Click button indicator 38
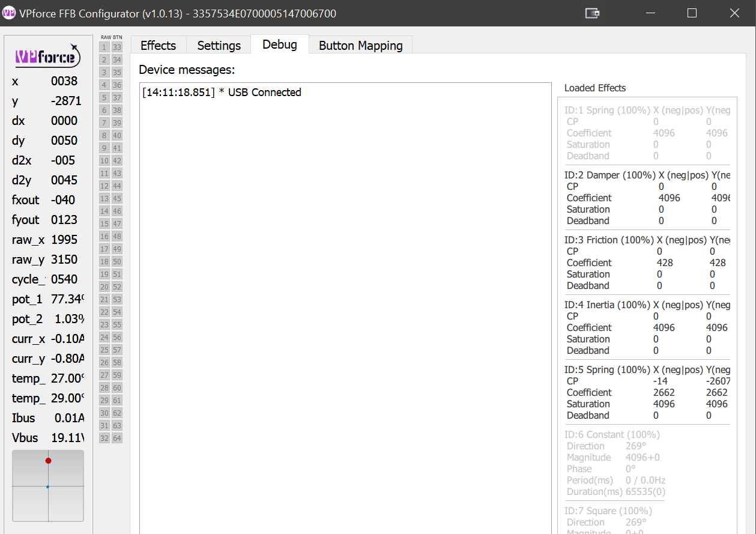Image resolution: width=756 pixels, height=534 pixels. pyautogui.click(x=117, y=110)
